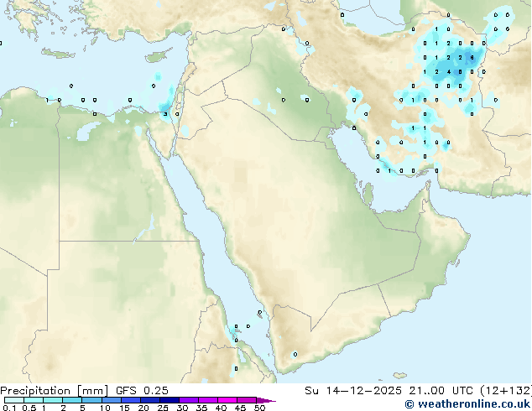
Task: Click the "30" legend scale label
Action: [x=182, y=408]
